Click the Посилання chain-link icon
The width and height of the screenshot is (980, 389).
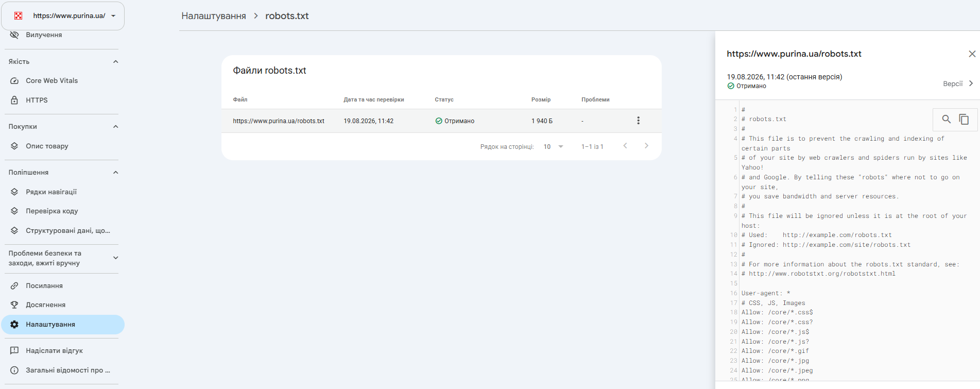pos(14,286)
